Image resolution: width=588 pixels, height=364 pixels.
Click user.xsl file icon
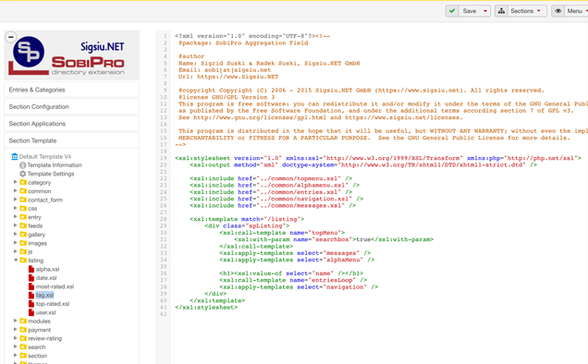(x=31, y=312)
